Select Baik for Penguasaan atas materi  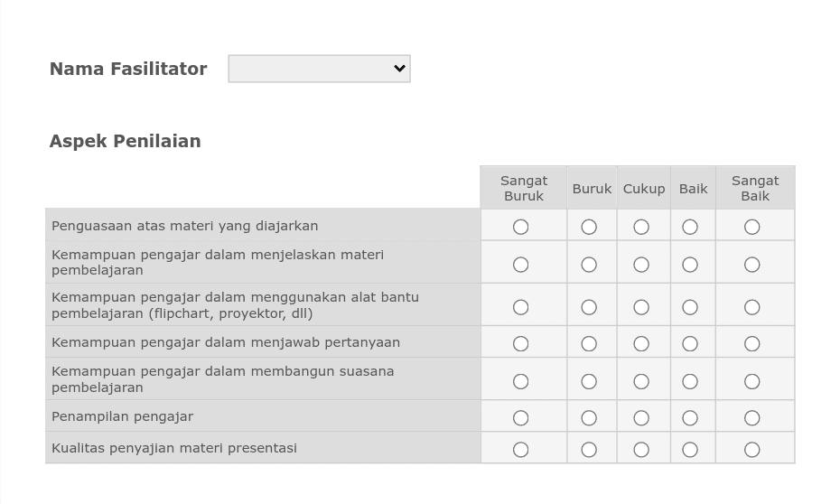coord(689,227)
